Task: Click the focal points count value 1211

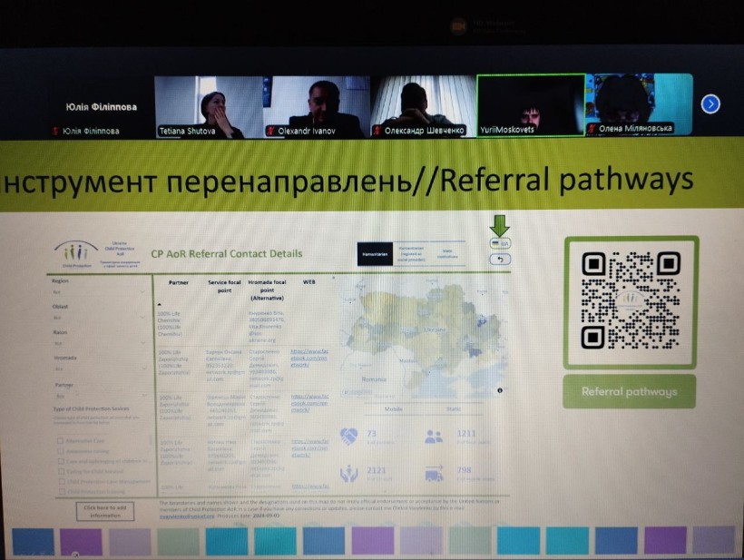Action: [466, 433]
